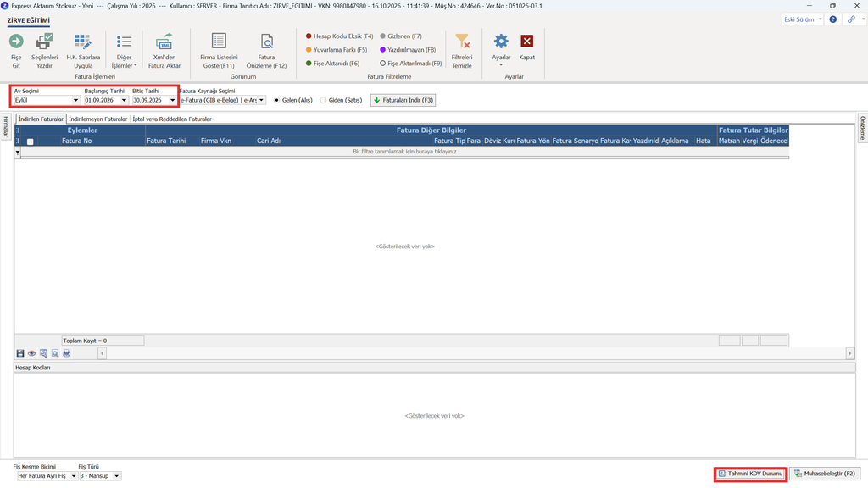Select the ZİRVE EĞİTİMİ ribbon tab
Image resolution: width=868 pixels, height=488 pixels.
pos(29,20)
